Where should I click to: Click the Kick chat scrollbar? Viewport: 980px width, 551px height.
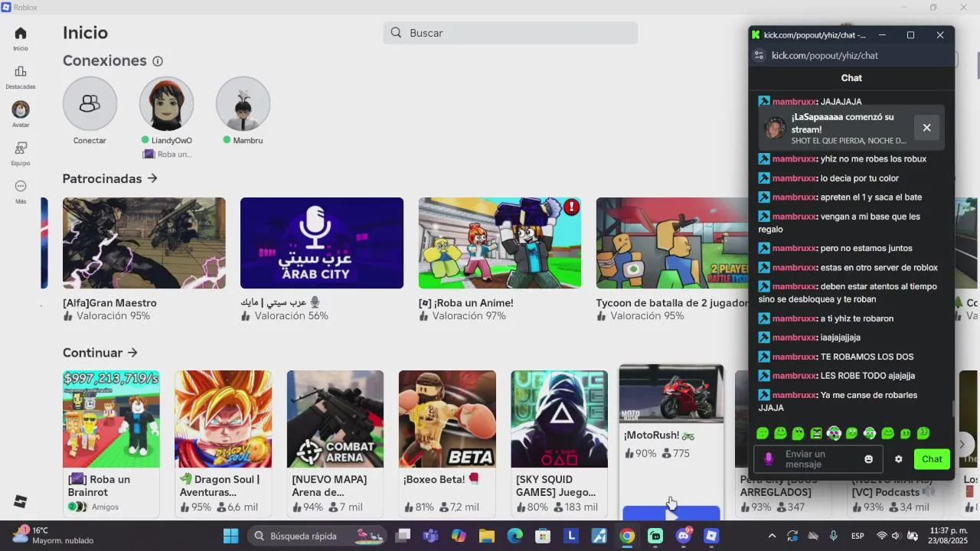tap(952, 409)
